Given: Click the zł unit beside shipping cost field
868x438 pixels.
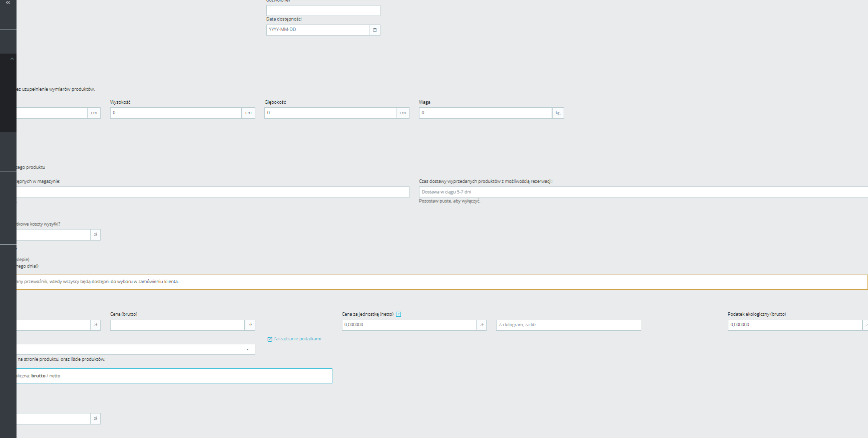Looking at the screenshot, I should click(96, 235).
